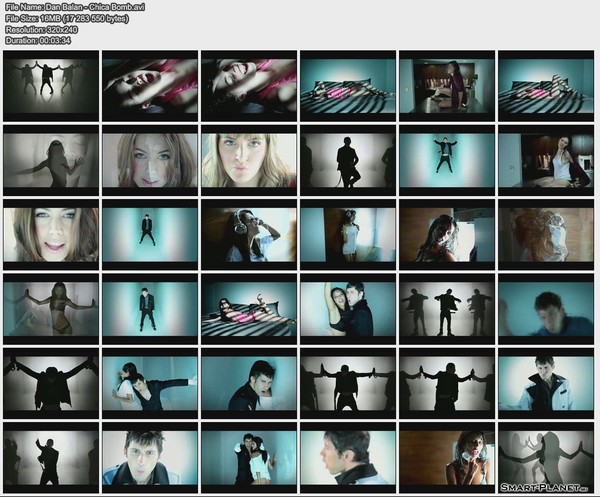Viewport: 600px width, 497px height.
Task: Select thumbnail of lone woman's silhouette on gray background
Action: tap(51, 160)
